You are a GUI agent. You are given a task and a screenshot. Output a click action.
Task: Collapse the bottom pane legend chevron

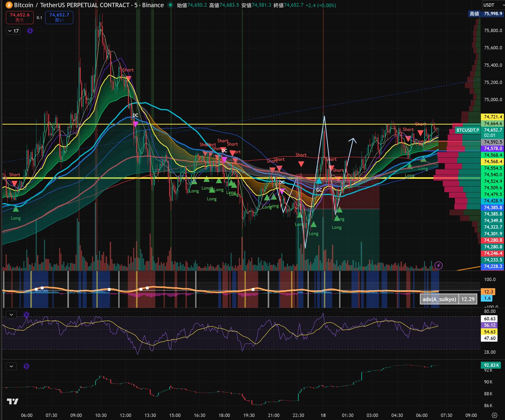[x=11, y=366]
